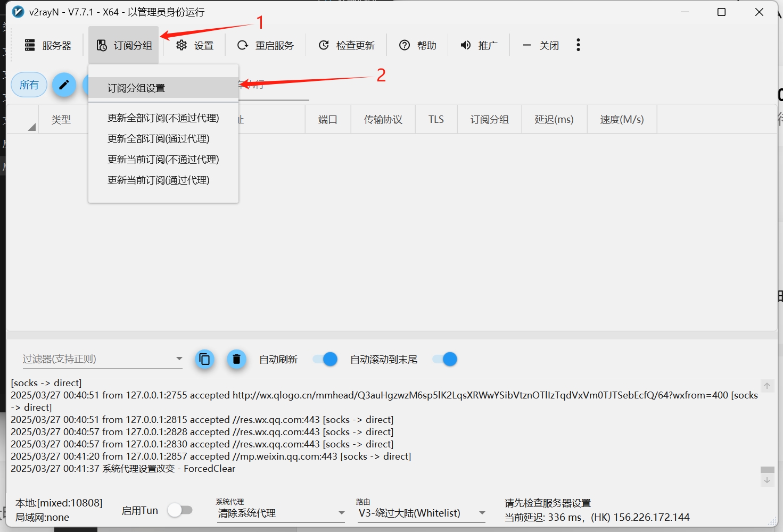The width and height of the screenshot is (783, 532).
Task: Click the pencil edit subscription button
Action: (64, 85)
